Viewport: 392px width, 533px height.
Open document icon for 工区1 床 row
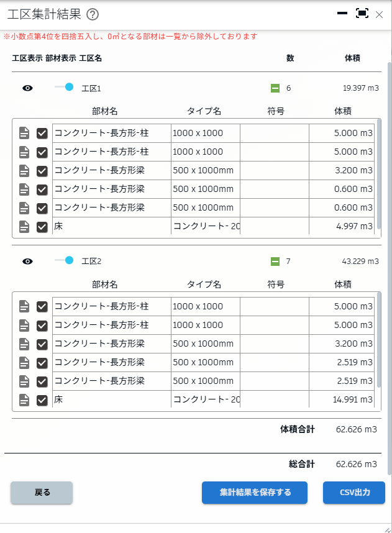24,226
